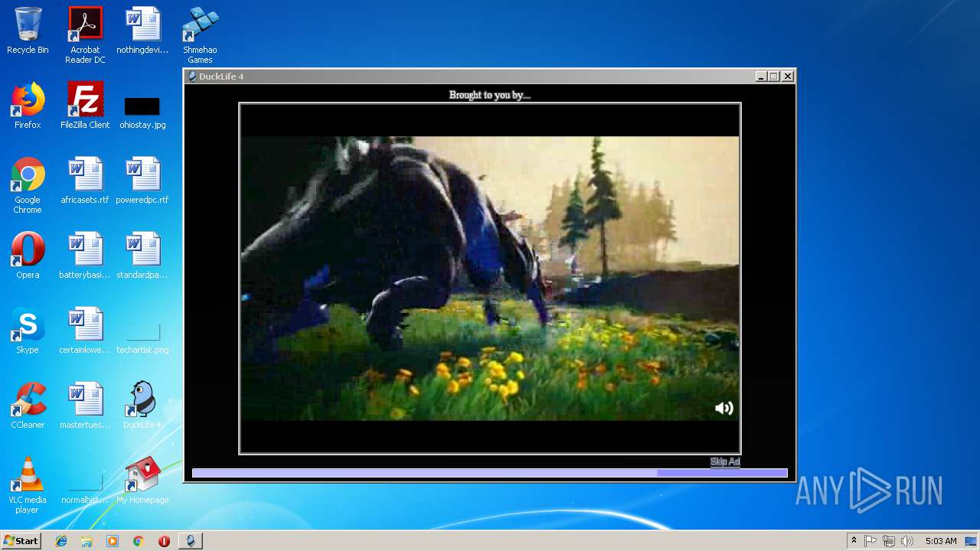Viewport: 980px width, 551px height.
Task: Select the mastertues... document
Action: click(x=85, y=406)
